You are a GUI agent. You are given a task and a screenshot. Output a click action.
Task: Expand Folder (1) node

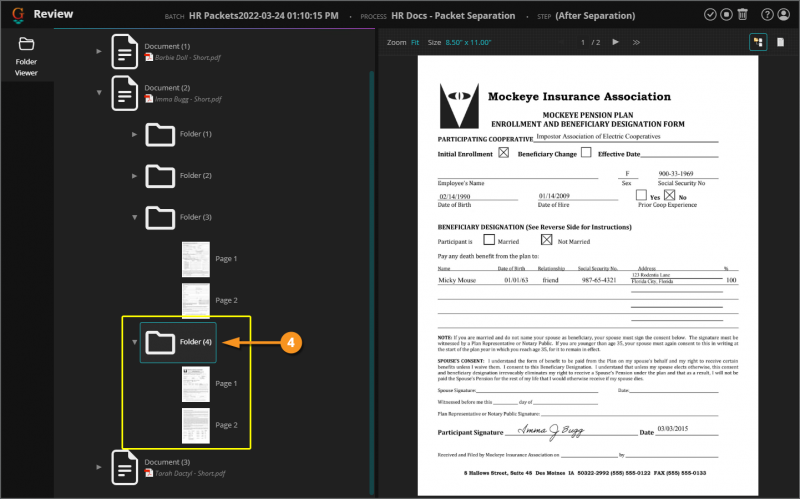click(134, 134)
